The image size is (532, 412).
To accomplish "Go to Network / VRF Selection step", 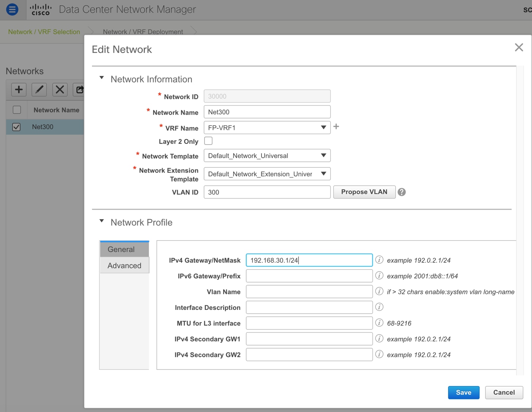I will [x=44, y=32].
